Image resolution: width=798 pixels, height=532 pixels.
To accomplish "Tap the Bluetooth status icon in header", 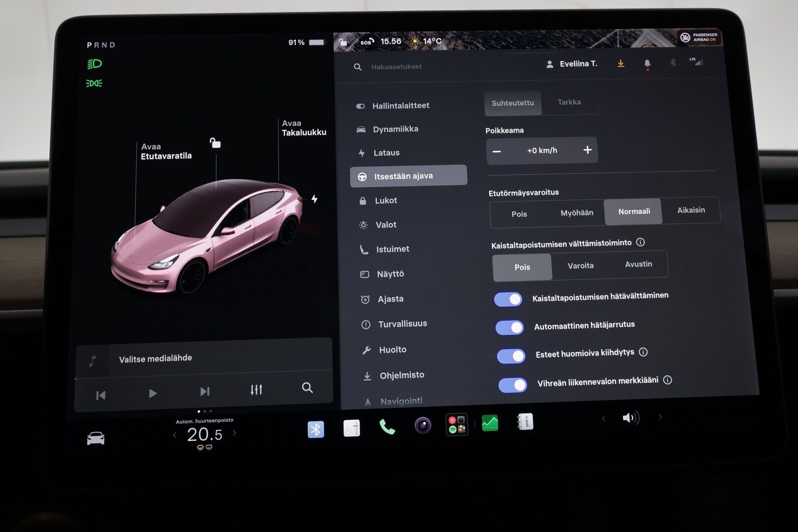I will coord(673,62).
